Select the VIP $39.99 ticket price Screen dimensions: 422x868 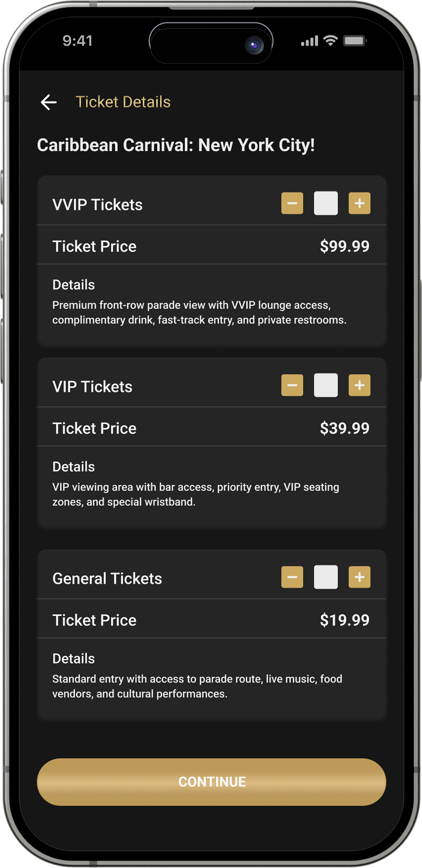coord(344,428)
